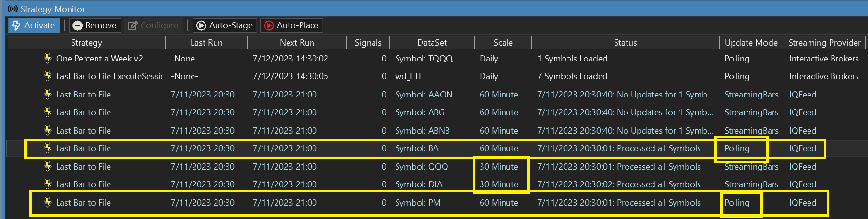Toggle the Auto-Stage option

pos(225,25)
